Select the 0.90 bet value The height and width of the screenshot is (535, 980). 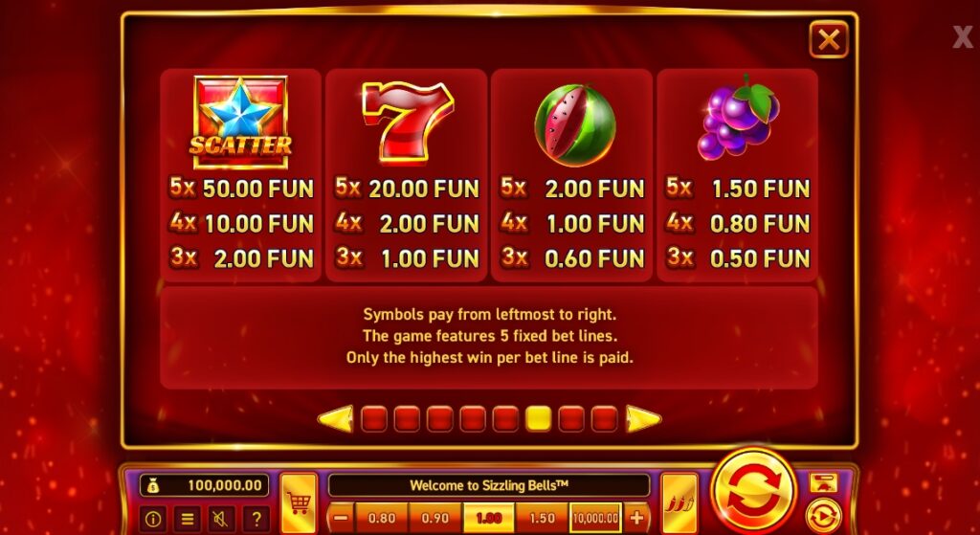pos(435,518)
